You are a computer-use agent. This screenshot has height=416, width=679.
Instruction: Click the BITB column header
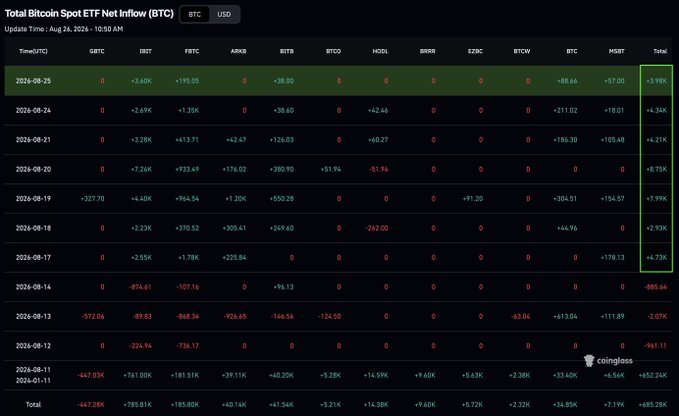[x=286, y=51]
